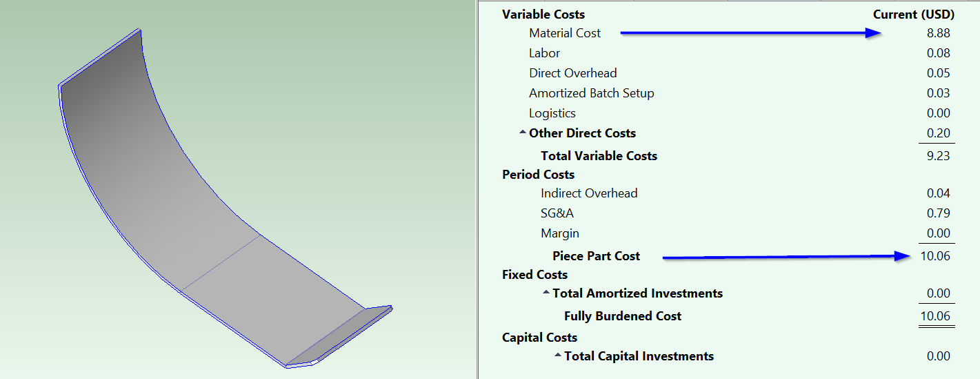The height and width of the screenshot is (379, 980).
Task: Click the Capital Costs heading
Action: tap(539, 338)
